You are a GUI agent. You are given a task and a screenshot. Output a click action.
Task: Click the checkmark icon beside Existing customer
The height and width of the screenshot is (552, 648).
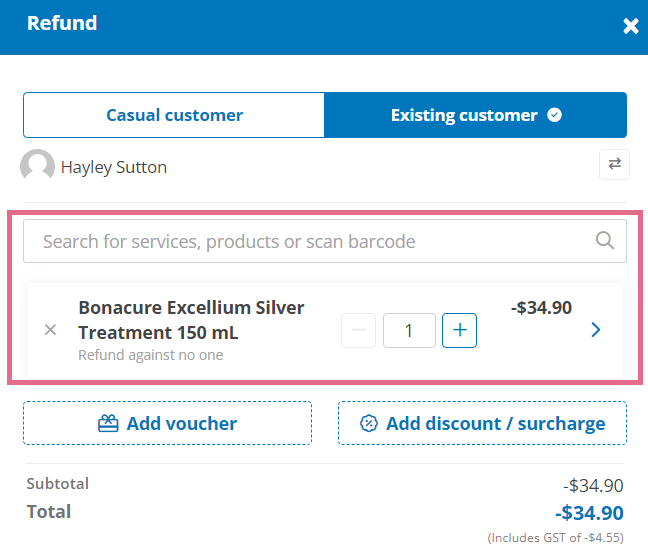[554, 115]
